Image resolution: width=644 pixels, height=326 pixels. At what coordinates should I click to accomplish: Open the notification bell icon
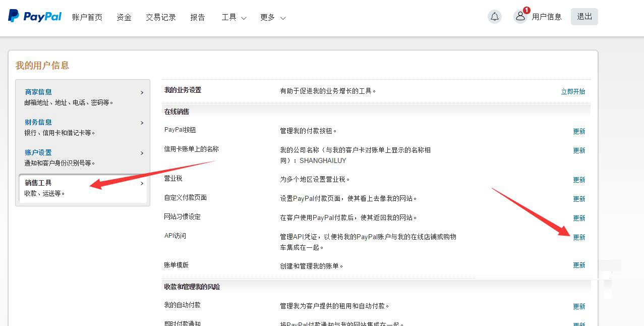tap(495, 17)
